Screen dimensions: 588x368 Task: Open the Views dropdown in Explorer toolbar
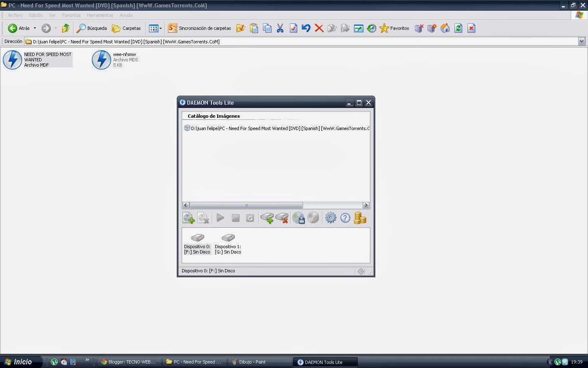[156, 28]
